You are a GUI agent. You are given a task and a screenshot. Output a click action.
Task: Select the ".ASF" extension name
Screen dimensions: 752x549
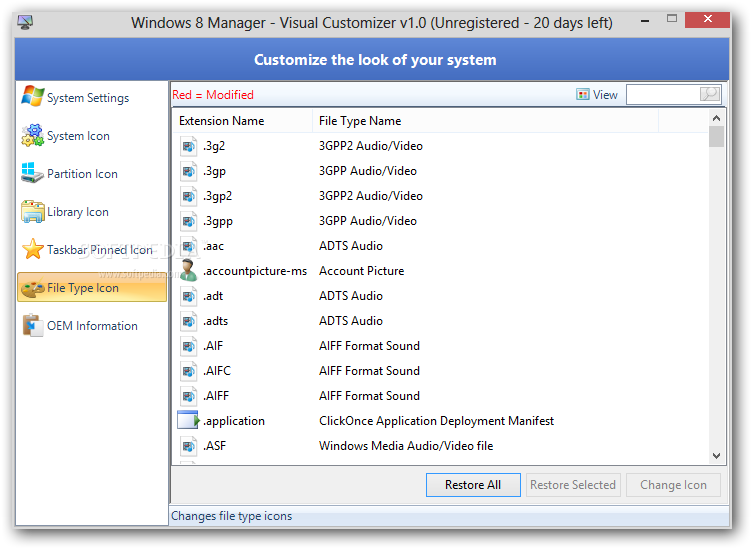pos(214,445)
